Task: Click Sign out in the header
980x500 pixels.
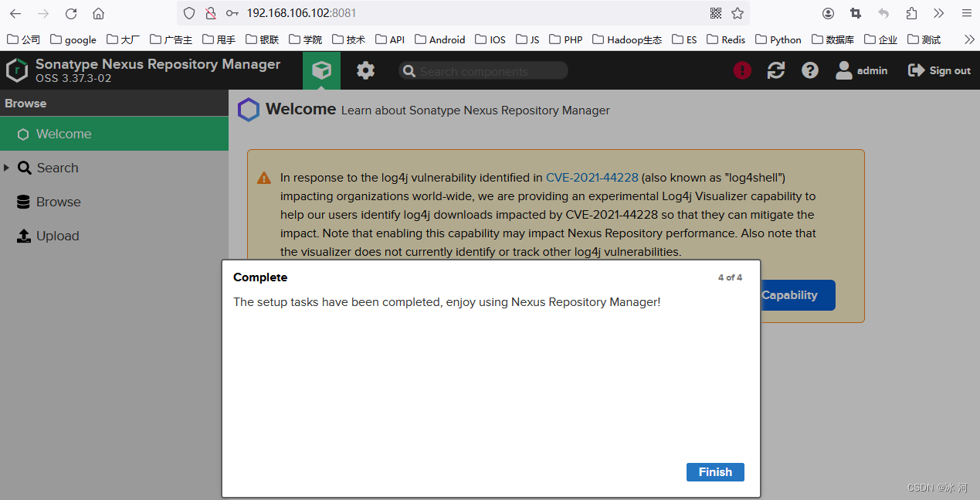Action: (939, 70)
